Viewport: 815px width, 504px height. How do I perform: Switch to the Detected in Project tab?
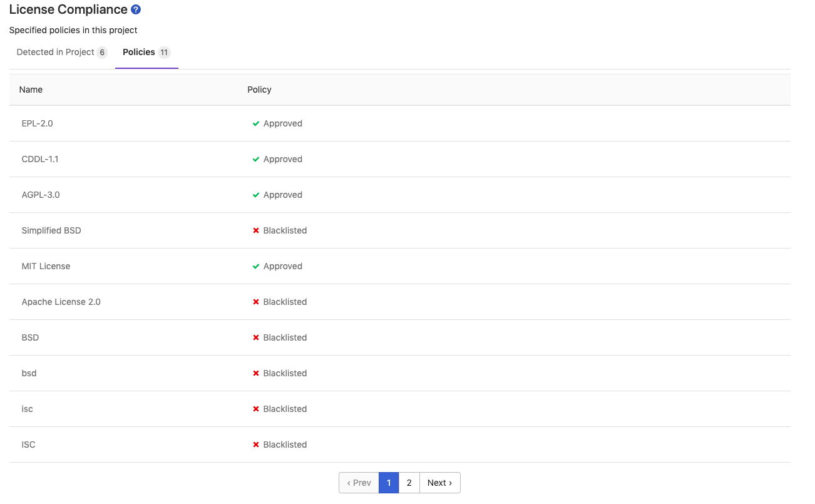click(x=56, y=52)
